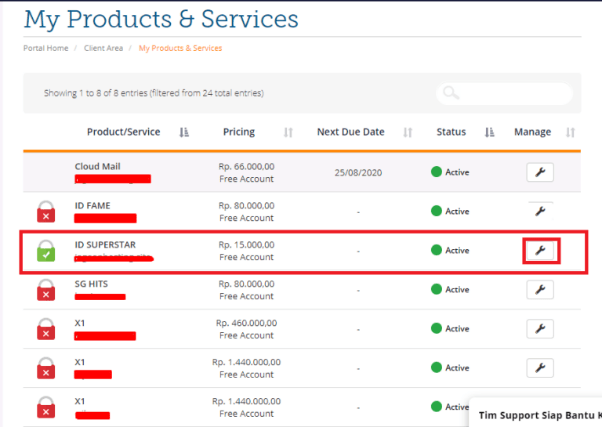Click red padlock beside X1 Rp. 460.000,00
Image resolution: width=602 pixels, height=427 pixels.
coord(46,329)
